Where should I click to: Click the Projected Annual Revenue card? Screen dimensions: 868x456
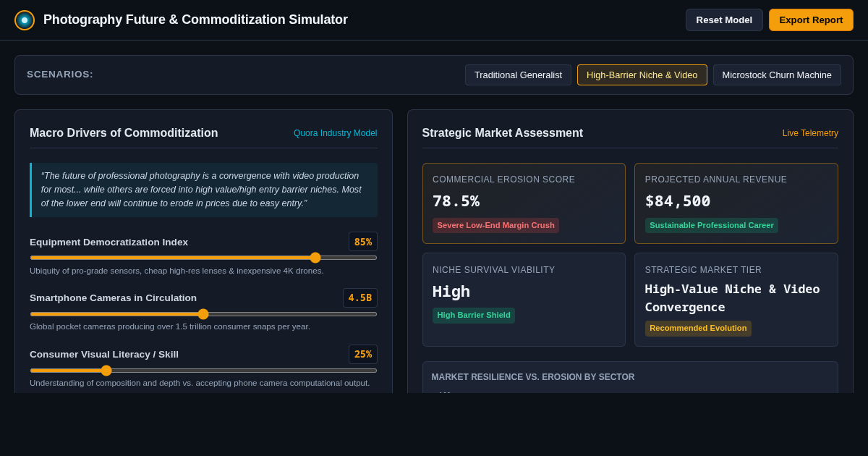[x=736, y=203]
